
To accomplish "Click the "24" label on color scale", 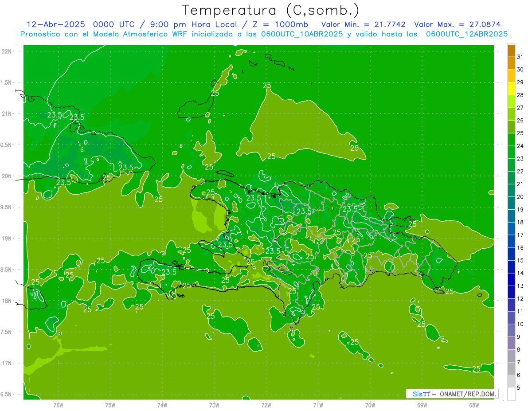I will (520, 146).
